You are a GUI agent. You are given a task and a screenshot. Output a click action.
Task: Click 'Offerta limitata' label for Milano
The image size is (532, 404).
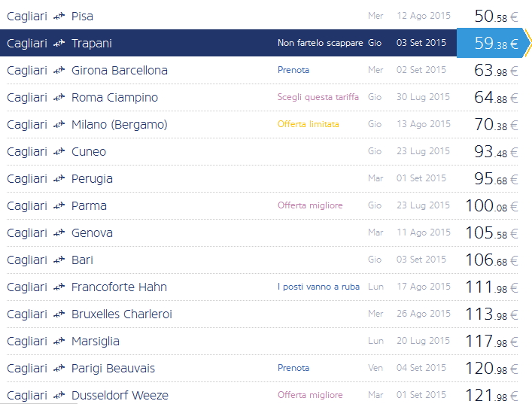[308, 124]
